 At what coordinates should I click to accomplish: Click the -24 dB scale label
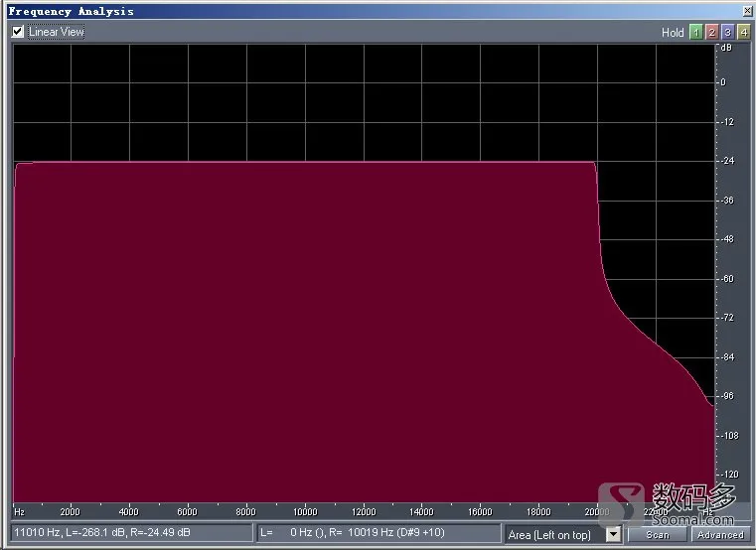click(727, 161)
